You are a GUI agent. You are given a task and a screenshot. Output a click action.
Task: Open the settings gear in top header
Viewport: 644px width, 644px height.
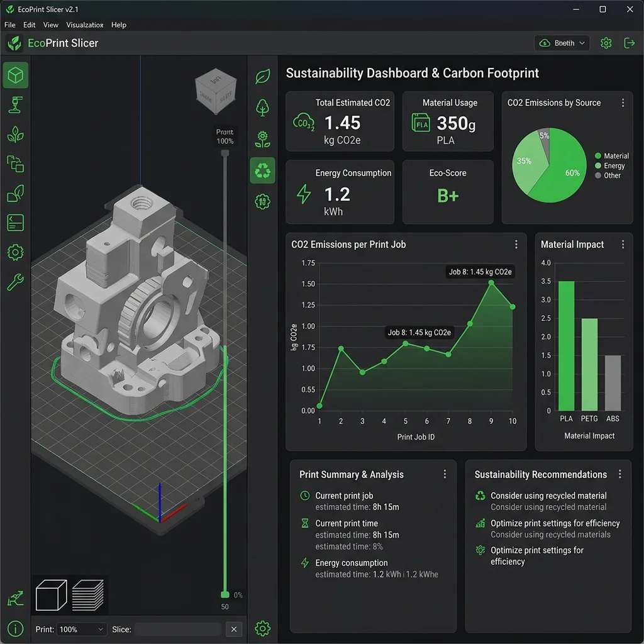click(x=606, y=43)
